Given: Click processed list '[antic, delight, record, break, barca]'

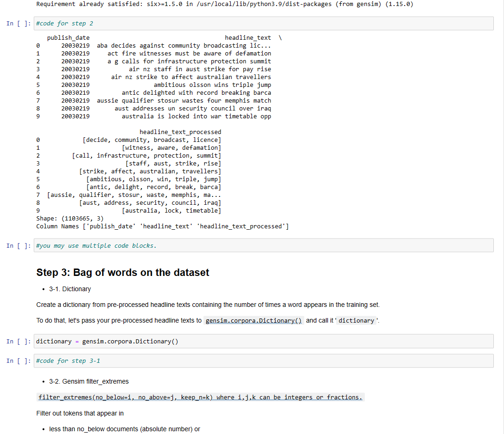Looking at the screenshot, I should (154, 187).
